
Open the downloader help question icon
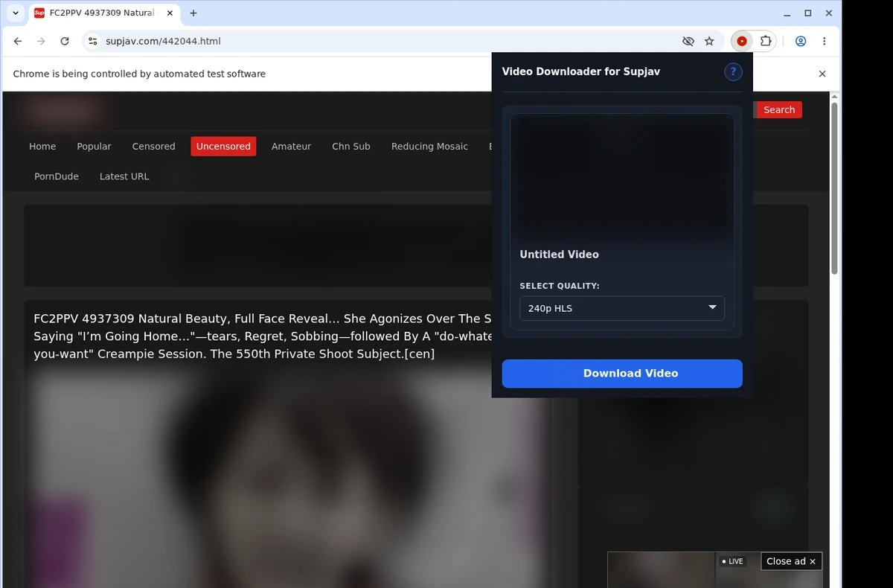pyautogui.click(x=733, y=71)
